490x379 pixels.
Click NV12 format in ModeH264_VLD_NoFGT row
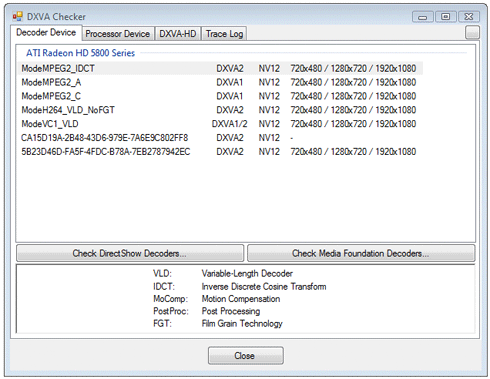269,110
